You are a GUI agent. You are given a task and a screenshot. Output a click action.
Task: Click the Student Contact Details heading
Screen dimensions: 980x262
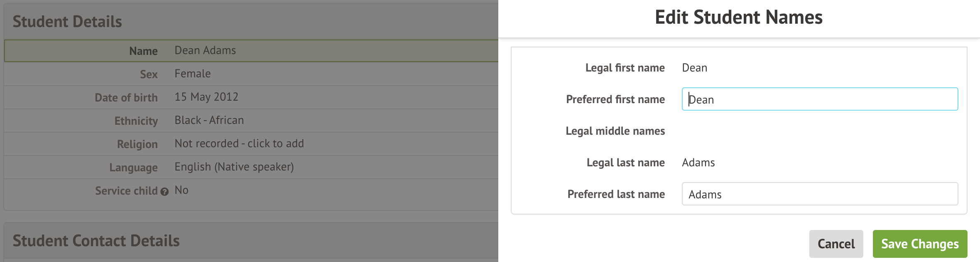point(96,241)
